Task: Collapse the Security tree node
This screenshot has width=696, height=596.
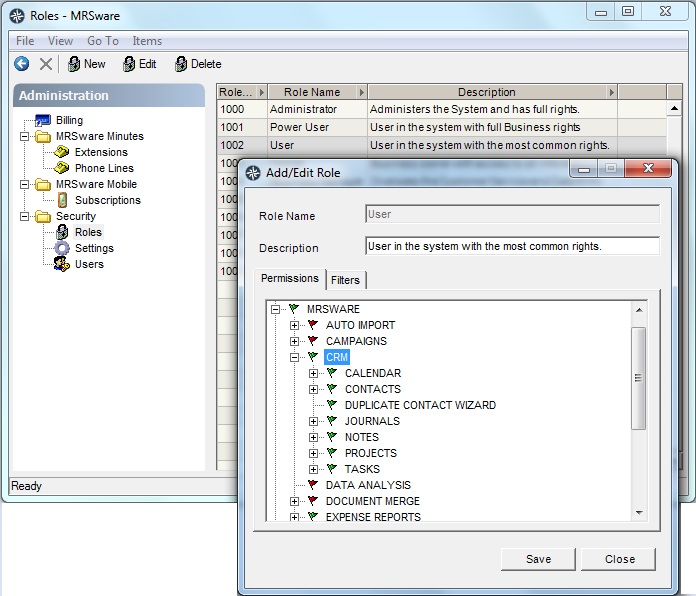Action: [x=25, y=216]
